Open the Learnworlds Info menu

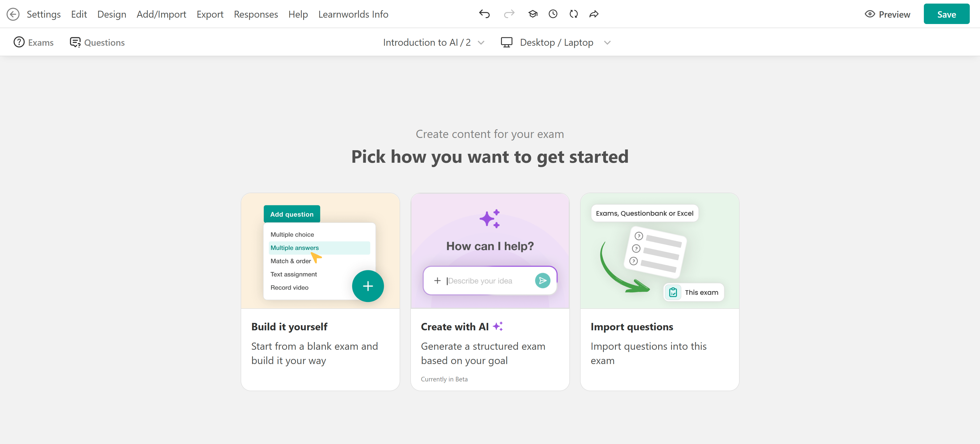point(353,14)
